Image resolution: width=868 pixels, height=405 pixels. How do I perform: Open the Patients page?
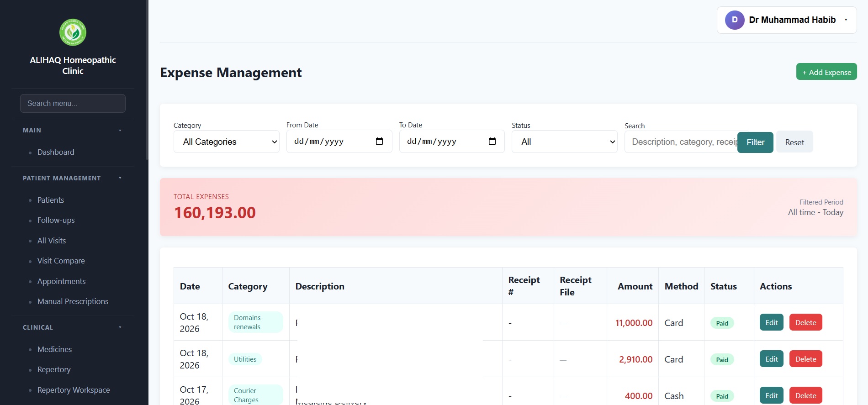click(51, 200)
